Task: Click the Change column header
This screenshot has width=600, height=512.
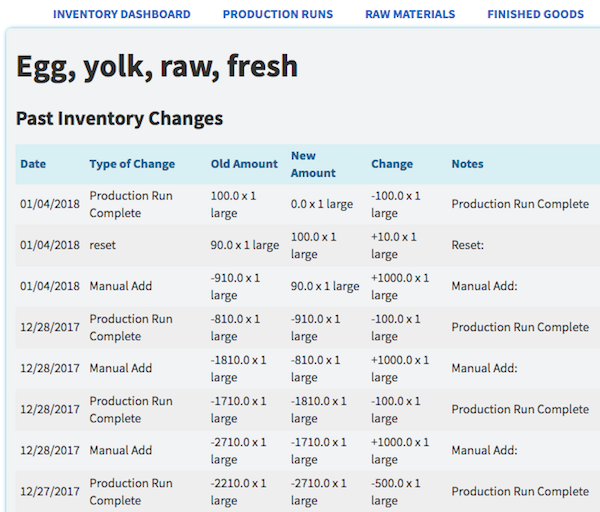Action: [x=392, y=164]
